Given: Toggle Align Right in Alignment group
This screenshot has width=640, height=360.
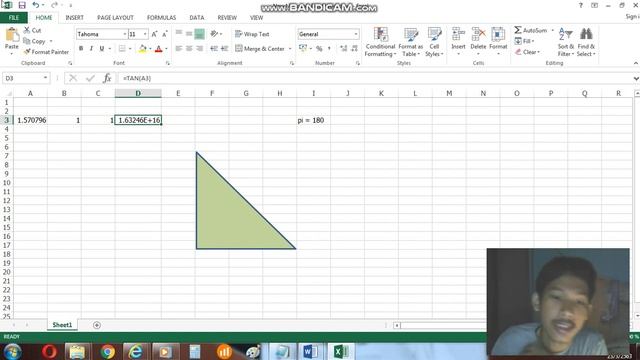Looking at the screenshot, I should coord(199,49).
